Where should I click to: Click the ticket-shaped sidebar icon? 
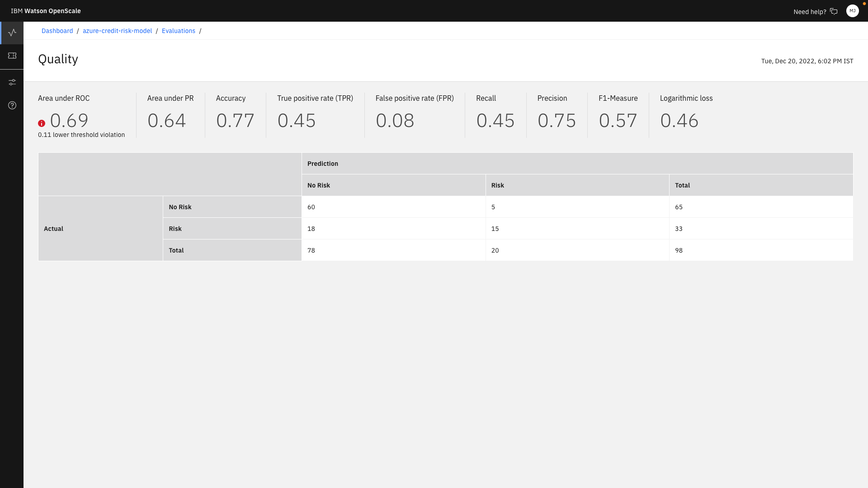point(12,56)
